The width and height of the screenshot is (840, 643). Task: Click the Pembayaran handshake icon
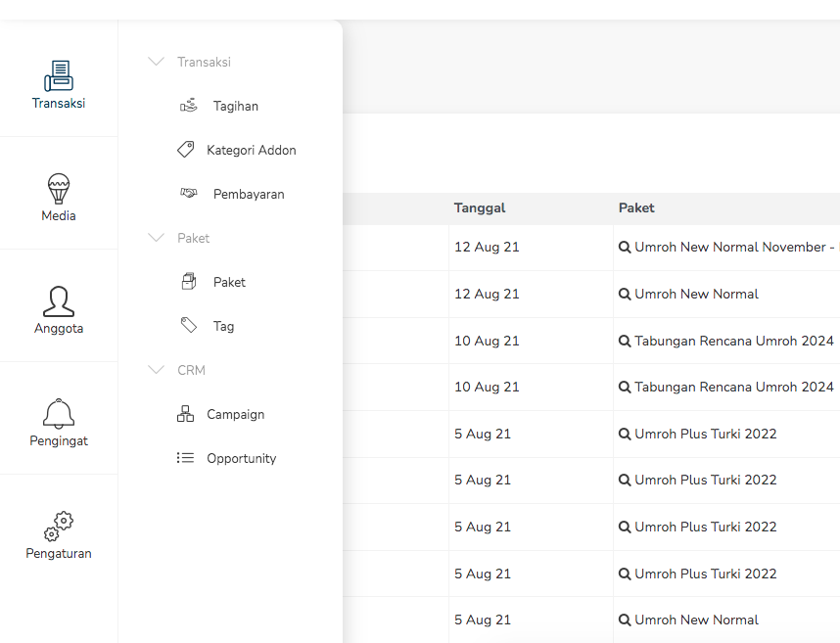(x=189, y=194)
